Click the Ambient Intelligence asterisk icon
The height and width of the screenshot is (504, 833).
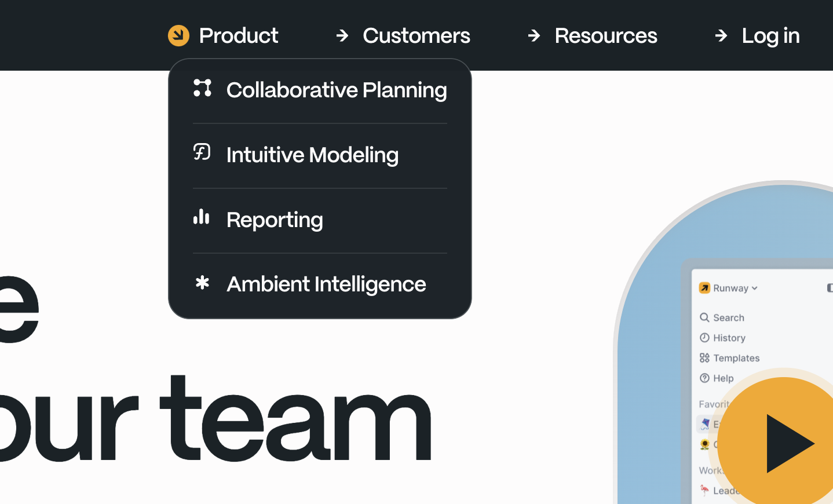202,284
